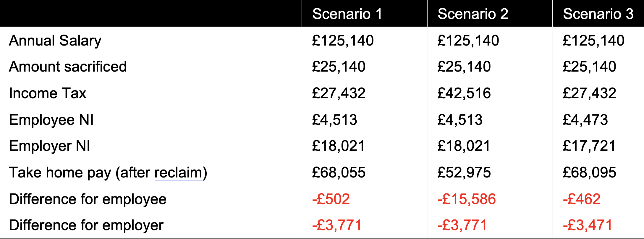Screen dimensions: 644x239
Task: Select the Income Tax row label
Action: point(48,93)
